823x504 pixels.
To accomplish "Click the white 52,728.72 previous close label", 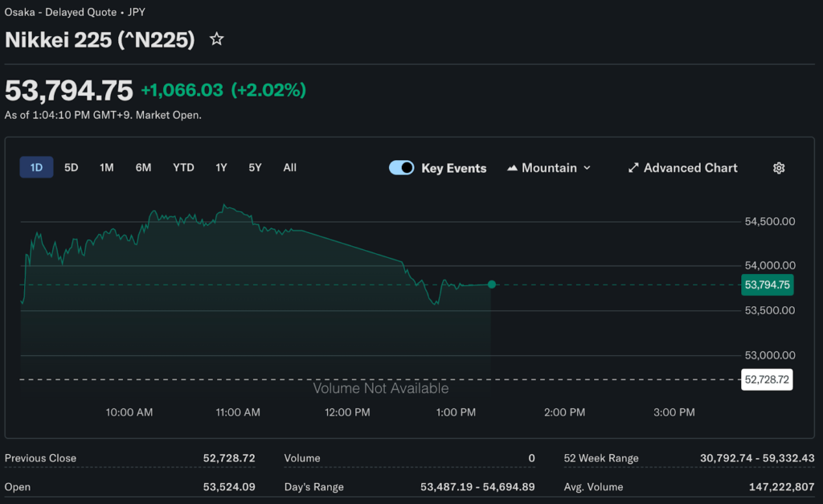I will pos(767,379).
